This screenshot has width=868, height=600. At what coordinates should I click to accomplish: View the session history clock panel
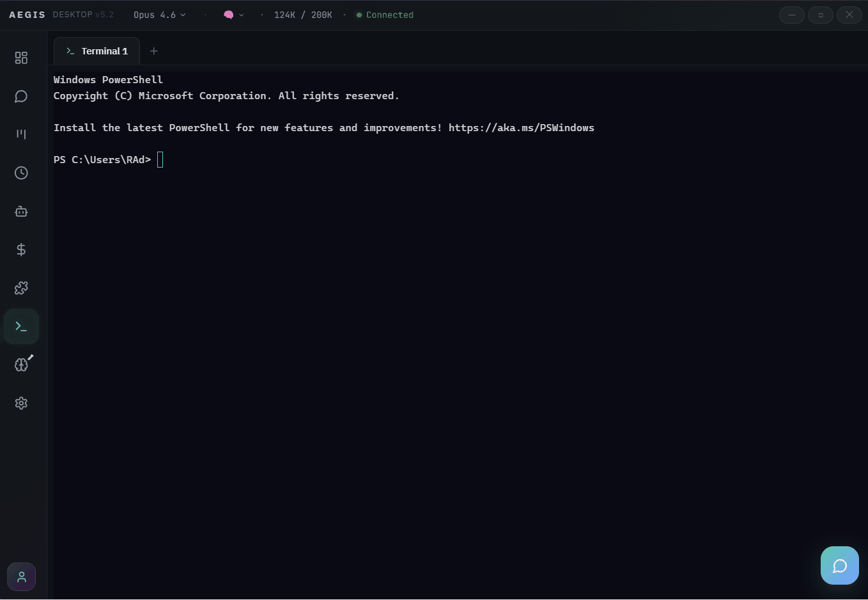[x=21, y=173]
